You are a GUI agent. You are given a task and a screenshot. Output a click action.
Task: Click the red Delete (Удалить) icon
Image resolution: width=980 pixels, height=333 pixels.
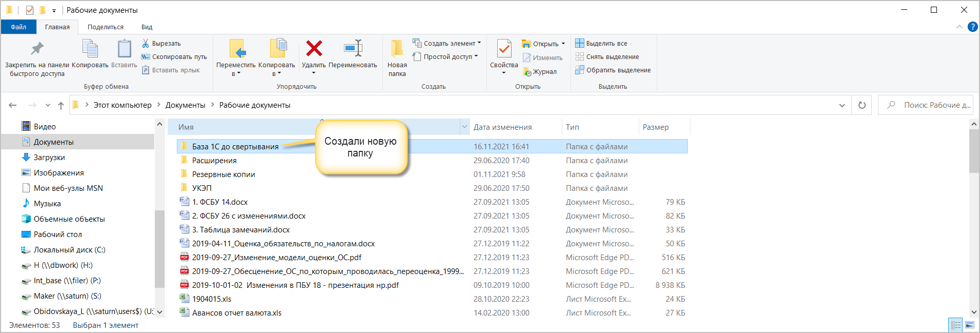314,49
